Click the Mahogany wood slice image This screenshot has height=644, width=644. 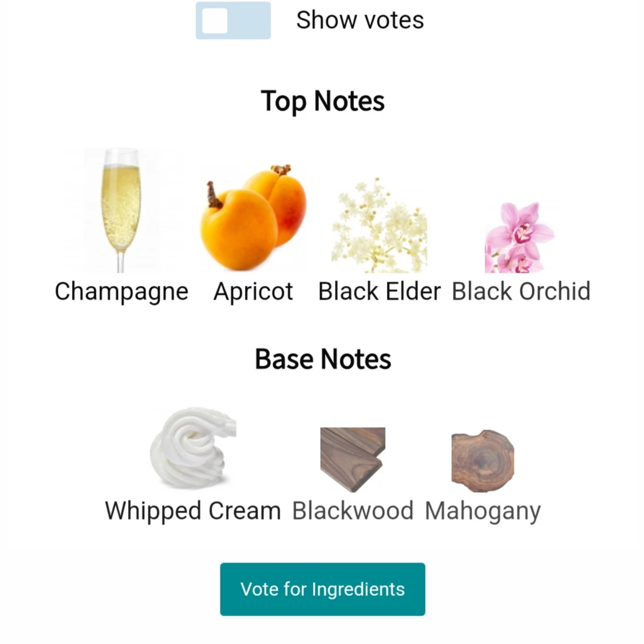(483, 461)
